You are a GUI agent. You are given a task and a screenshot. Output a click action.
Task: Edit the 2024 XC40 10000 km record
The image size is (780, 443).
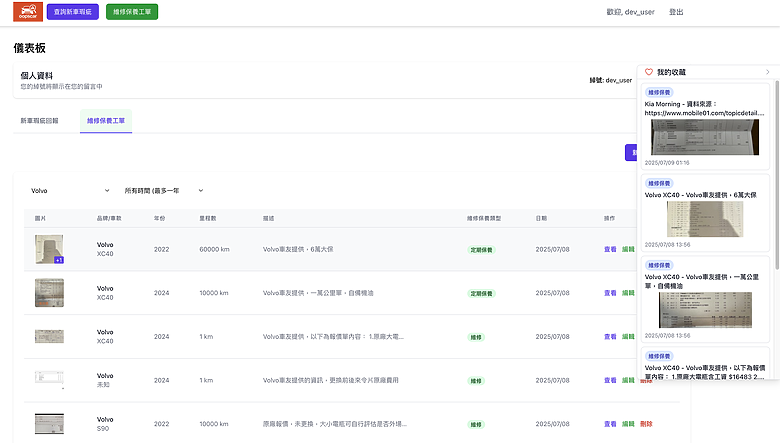click(628, 293)
